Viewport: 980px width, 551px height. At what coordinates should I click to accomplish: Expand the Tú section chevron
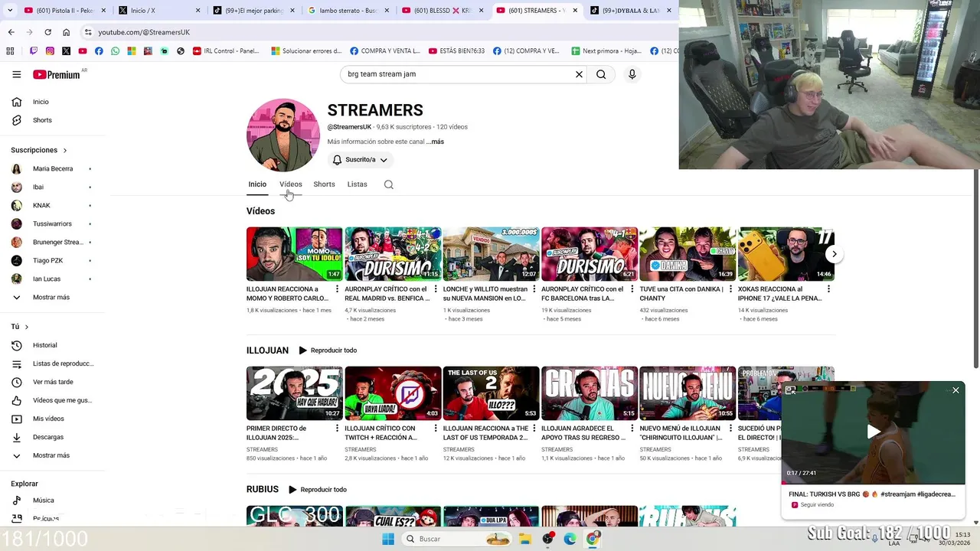coord(27,327)
